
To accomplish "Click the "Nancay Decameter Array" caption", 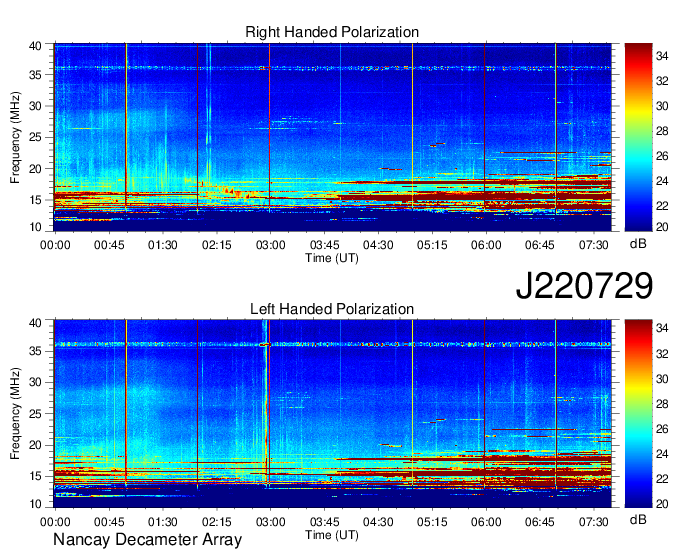I will coord(147,539).
